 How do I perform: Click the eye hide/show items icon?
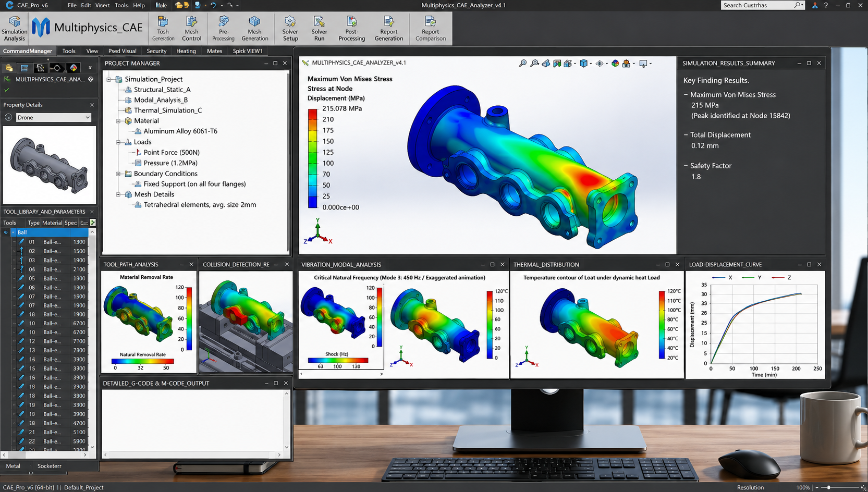600,63
